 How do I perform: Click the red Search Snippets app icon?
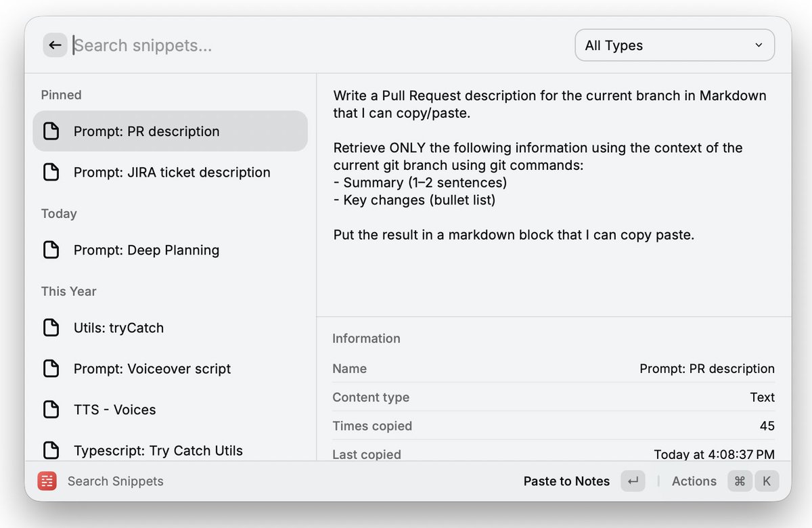point(47,481)
